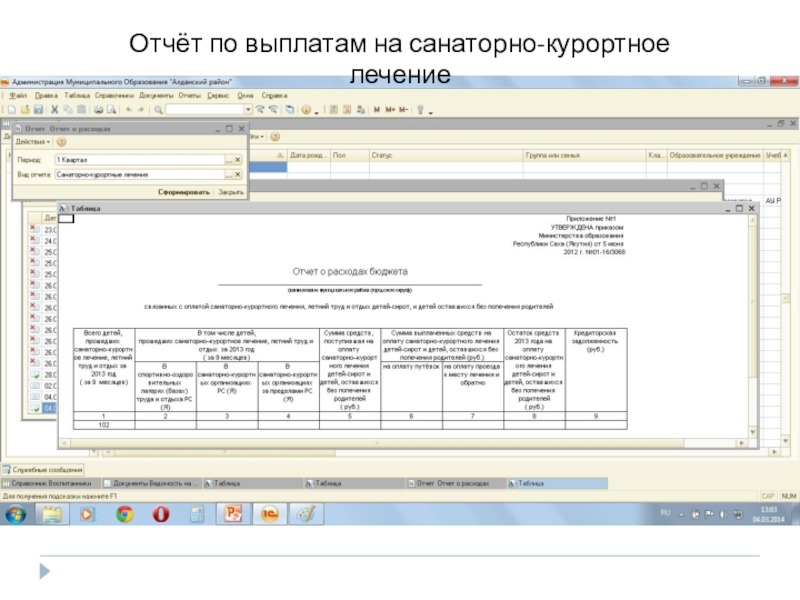This screenshot has height=600, width=800.
Task: Open the Сервис menu
Action: (x=218, y=95)
